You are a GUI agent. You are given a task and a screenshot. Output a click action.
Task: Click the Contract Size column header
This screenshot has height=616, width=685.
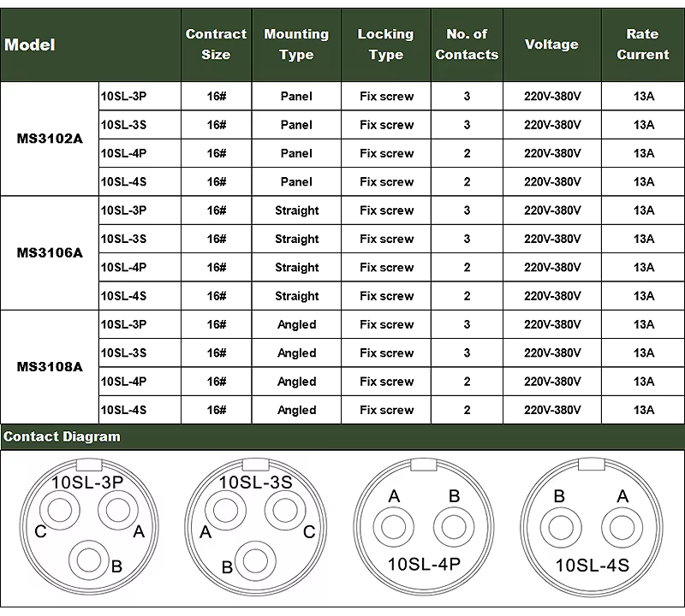coord(216,44)
